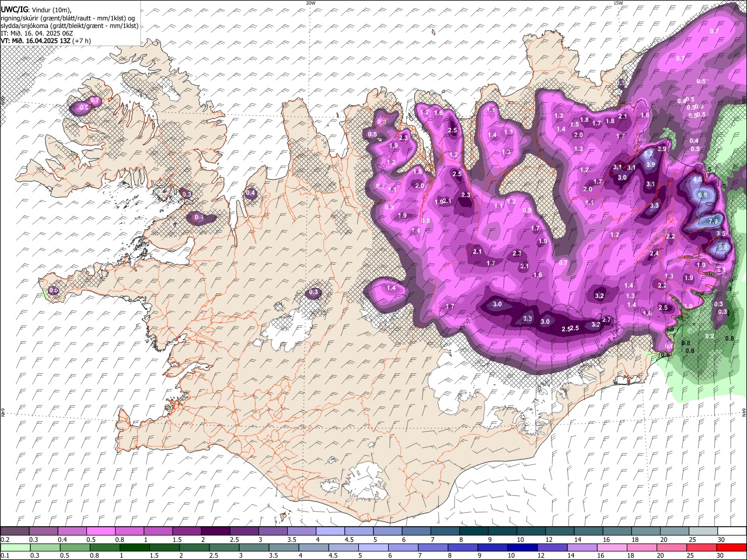
Task: Pick the white swatch ending upper legend
Action: point(731,531)
